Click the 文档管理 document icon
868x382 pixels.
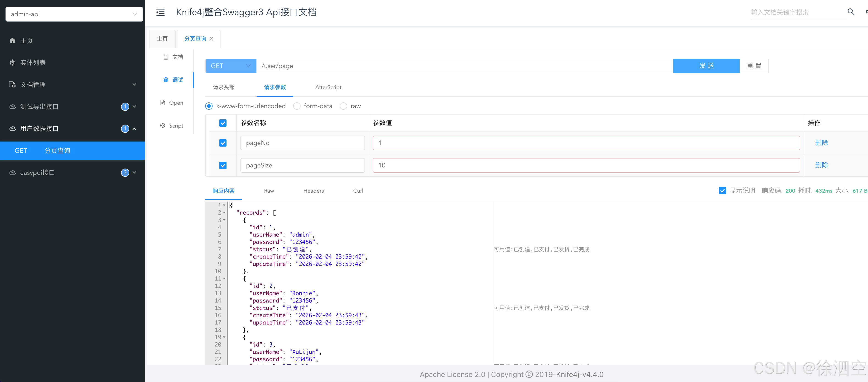pyautogui.click(x=12, y=85)
